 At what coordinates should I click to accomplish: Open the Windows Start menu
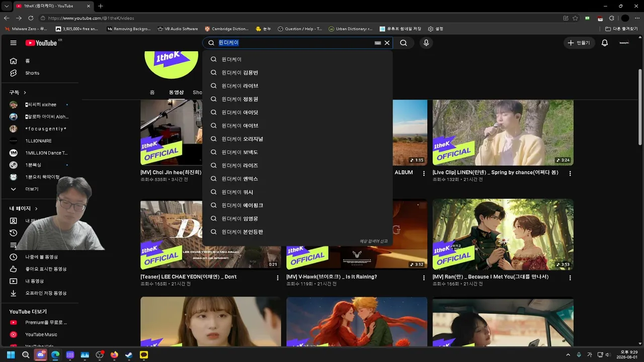11,355
